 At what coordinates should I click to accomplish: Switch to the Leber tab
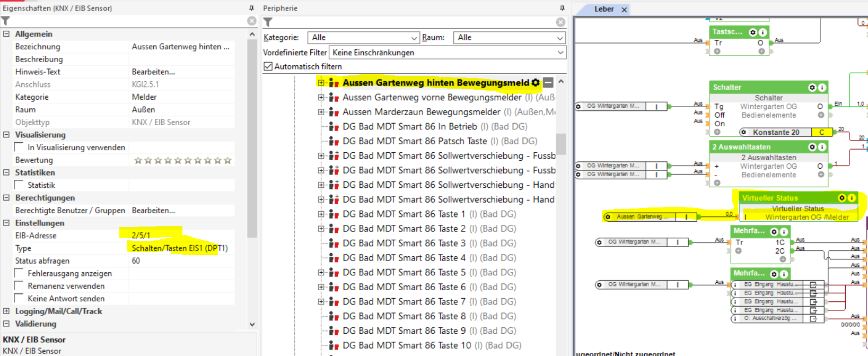pos(604,9)
